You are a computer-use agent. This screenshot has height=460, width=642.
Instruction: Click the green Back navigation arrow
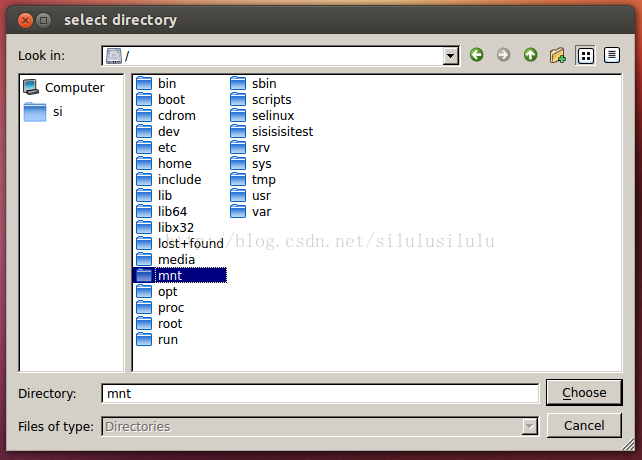[x=476, y=55]
